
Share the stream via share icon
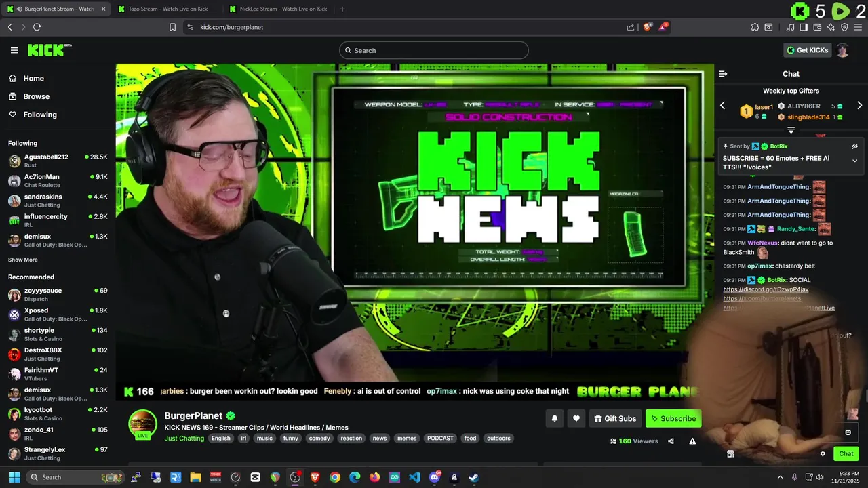click(671, 441)
